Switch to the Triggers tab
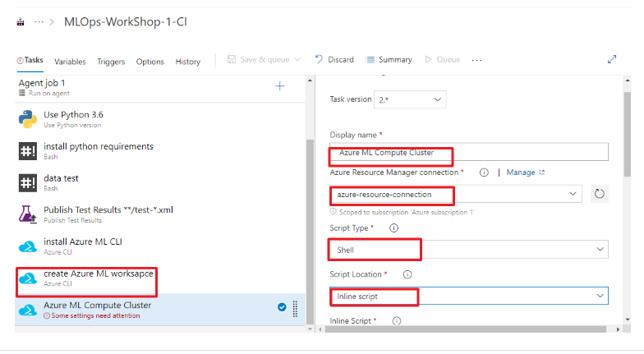 [x=111, y=62]
